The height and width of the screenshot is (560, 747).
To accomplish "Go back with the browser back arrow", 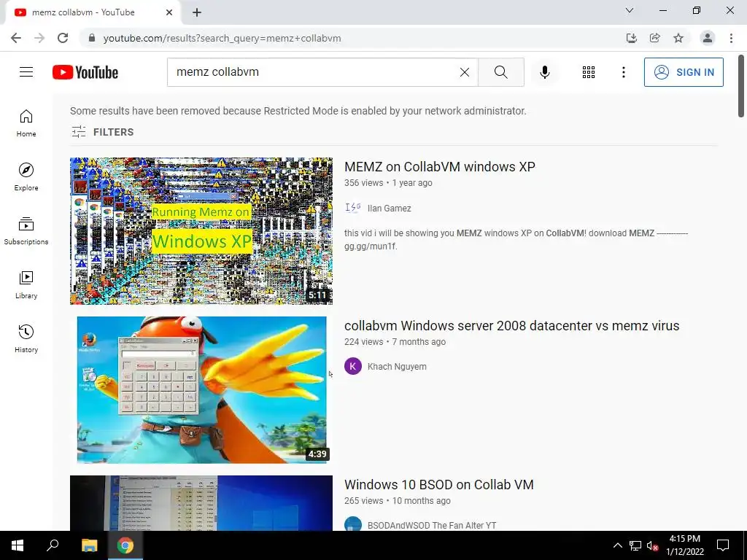I will click(16, 38).
